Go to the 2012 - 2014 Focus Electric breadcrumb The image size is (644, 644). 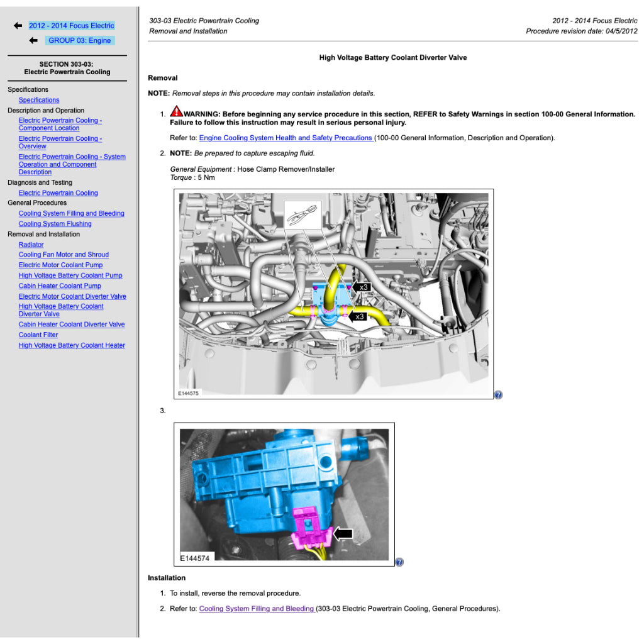(x=71, y=26)
